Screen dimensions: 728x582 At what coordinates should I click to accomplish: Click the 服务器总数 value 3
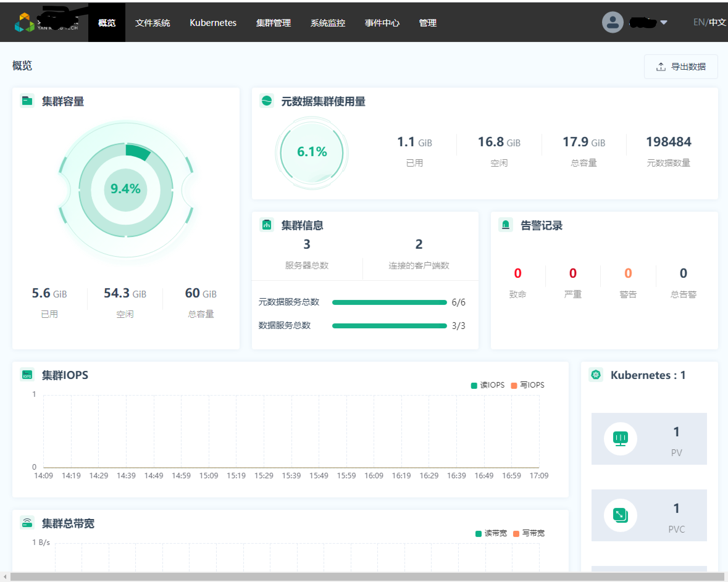click(307, 244)
